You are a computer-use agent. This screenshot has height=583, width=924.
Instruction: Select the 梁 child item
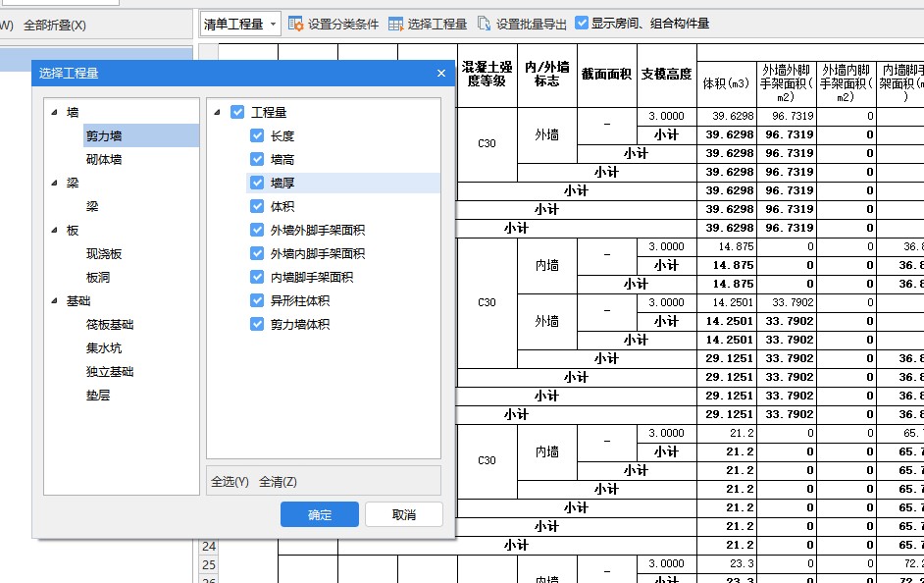(92, 206)
